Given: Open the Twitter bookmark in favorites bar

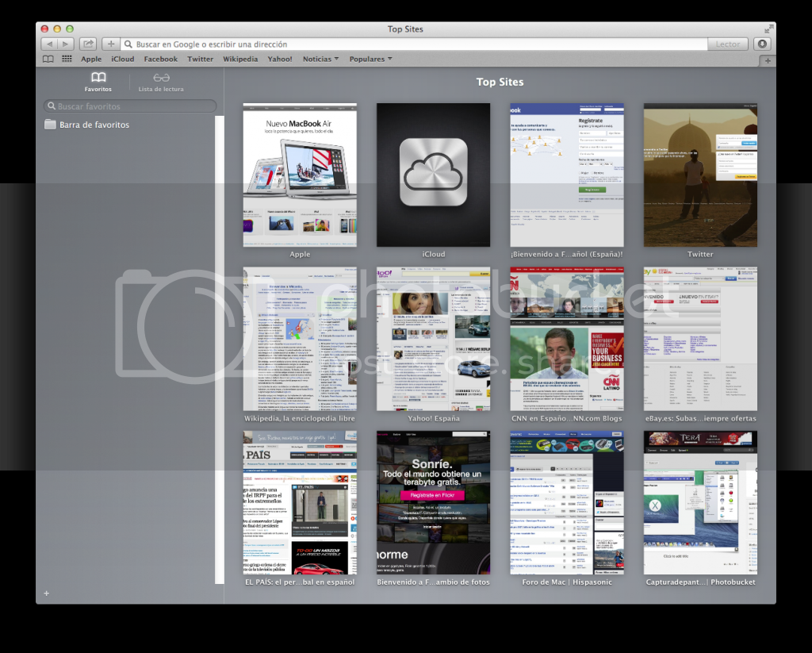Looking at the screenshot, I should [201, 59].
